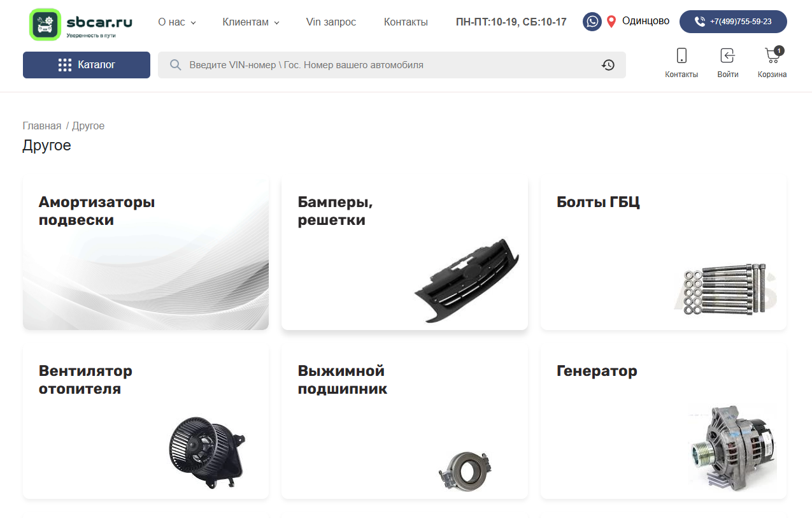The image size is (812, 518).
Task: Call the +7(499)755-59-23 phone button
Action: (x=733, y=22)
